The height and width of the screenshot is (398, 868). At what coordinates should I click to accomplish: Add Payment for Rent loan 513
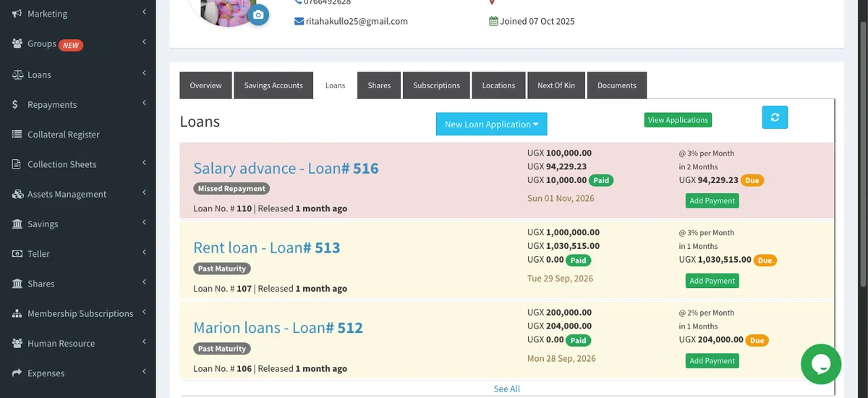click(712, 281)
